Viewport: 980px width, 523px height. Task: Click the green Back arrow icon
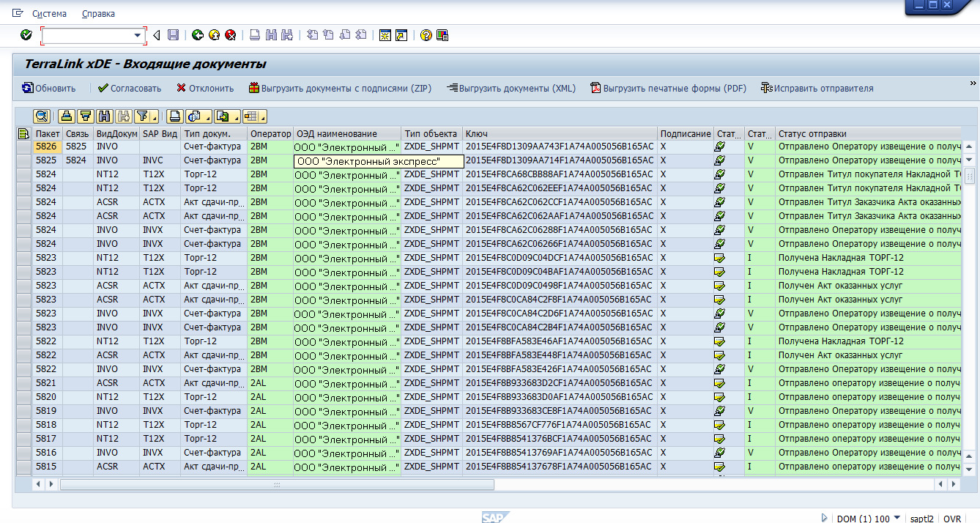198,35
